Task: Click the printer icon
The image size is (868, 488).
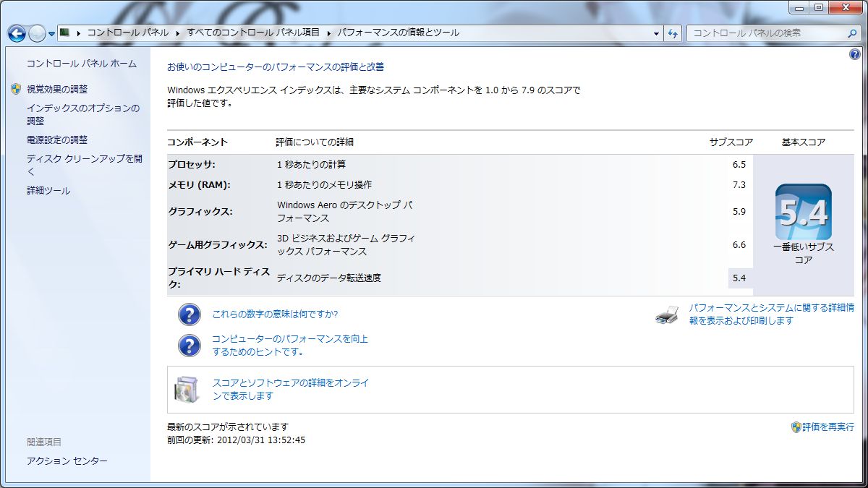Action: (667, 314)
